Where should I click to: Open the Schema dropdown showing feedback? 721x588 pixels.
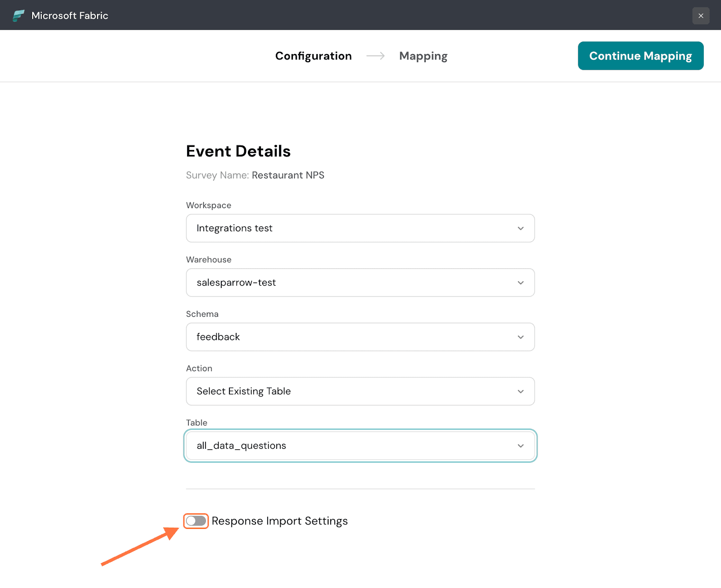(351, 337)
